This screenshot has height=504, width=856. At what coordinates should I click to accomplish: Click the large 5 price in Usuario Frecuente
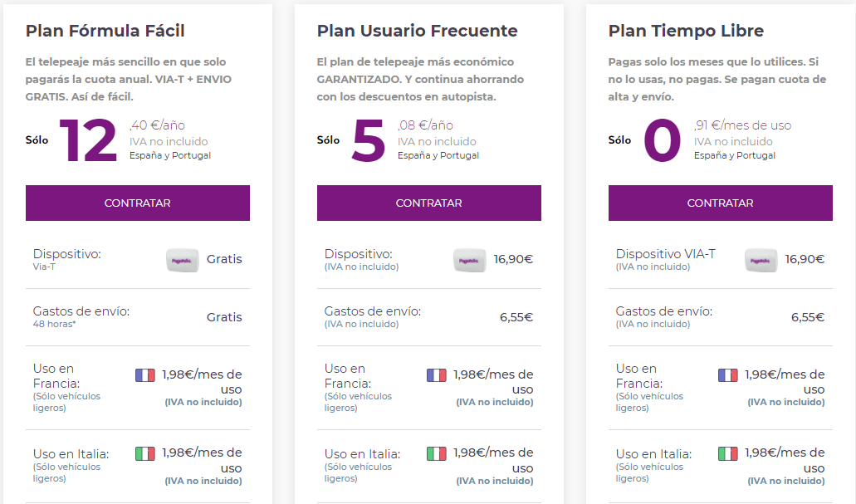click(369, 141)
